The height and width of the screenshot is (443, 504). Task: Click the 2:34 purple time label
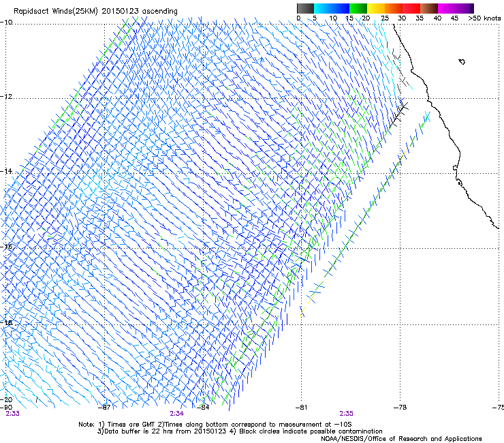(177, 414)
